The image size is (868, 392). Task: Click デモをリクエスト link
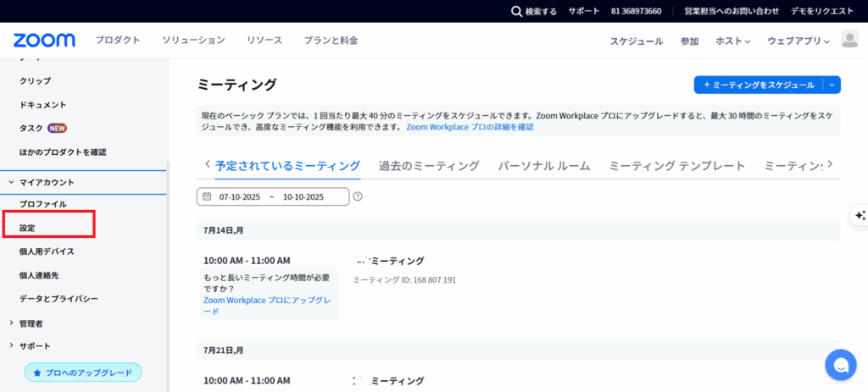[x=822, y=11]
